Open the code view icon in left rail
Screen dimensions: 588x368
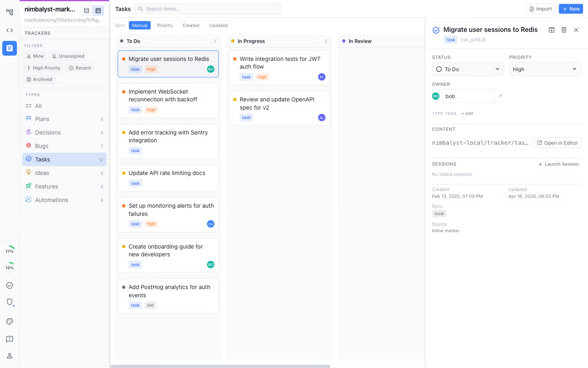tap(9, 30)
